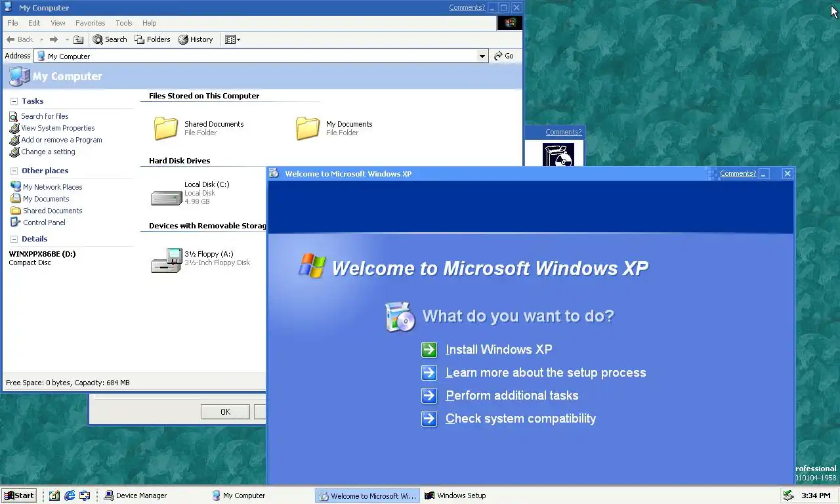
Task: Select the 3½ Floppy (A:) drive icon
Action: (166, 260)
